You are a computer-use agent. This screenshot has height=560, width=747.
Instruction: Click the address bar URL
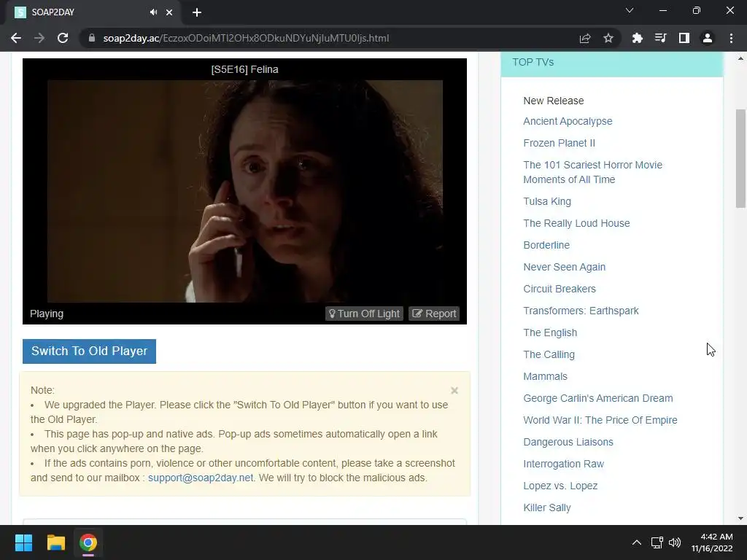pyautogui.click(x=246, y=38)
